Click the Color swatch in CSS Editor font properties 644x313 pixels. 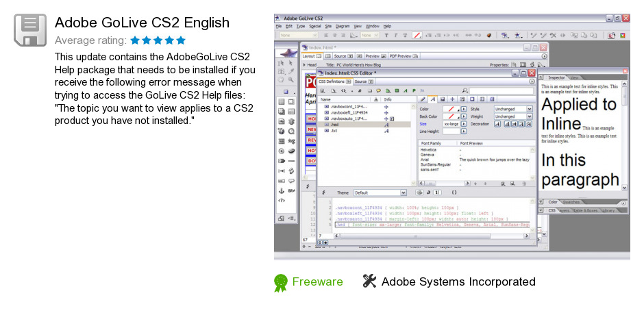451,109
